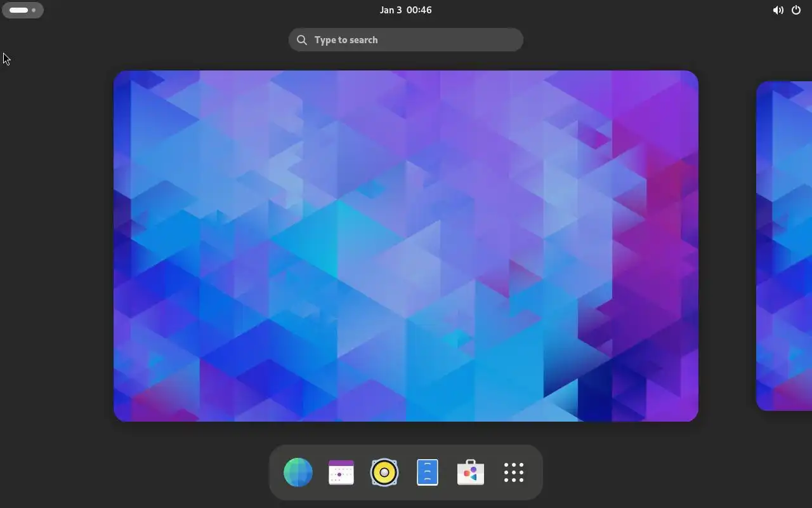Viewport: 812px width, 508px height.
Task: Launch the Calendar app in the dash
Action: (341, 472)
